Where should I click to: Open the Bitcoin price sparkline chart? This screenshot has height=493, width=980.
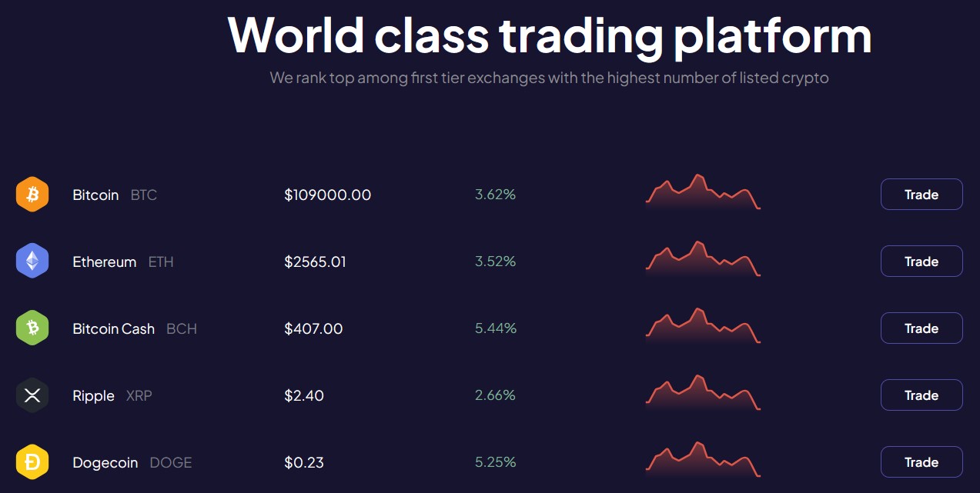(x=703, y=192)
